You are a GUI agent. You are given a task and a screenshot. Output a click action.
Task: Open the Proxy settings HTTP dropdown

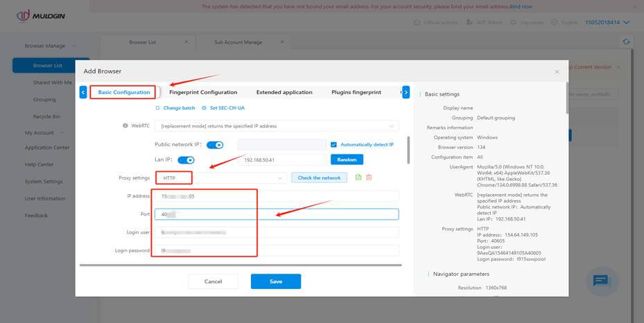coord(221,177)
